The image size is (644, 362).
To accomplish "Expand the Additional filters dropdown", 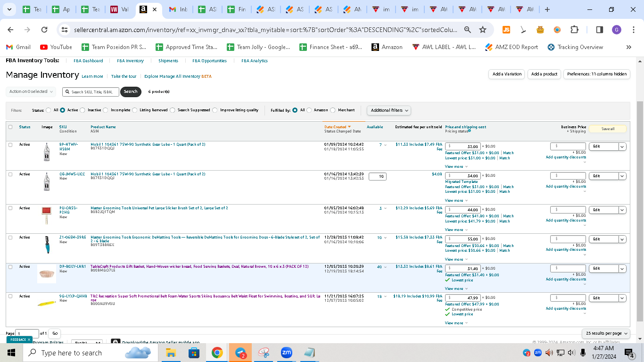I will click(388, 110).
